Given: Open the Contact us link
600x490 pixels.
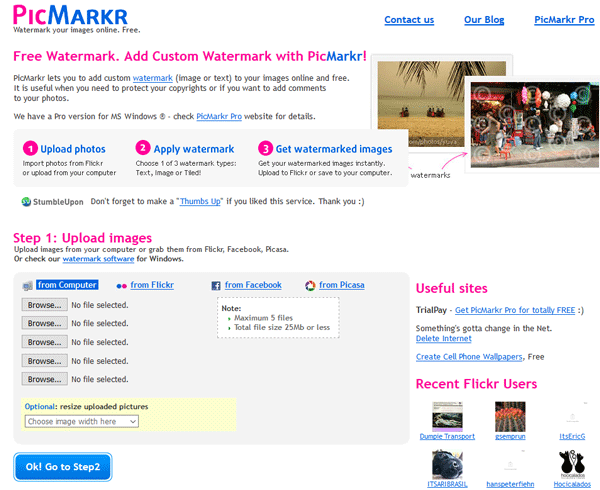Looking at the screenshot, I should point(409,20).
